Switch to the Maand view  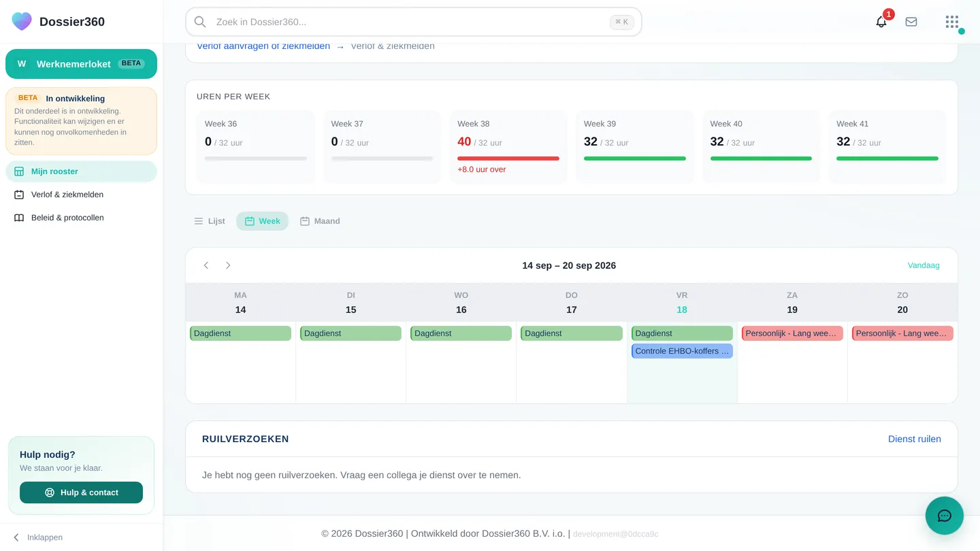tap(320, 221)
